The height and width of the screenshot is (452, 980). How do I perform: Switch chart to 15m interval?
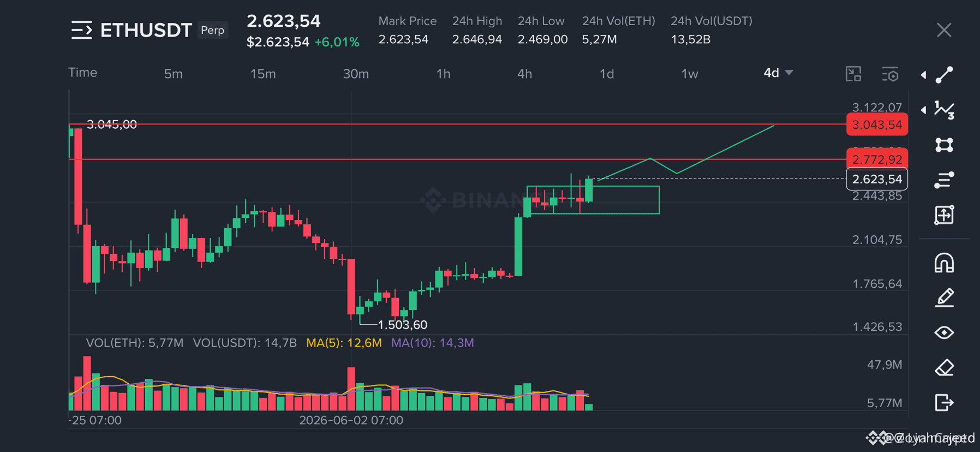[263, 74]
